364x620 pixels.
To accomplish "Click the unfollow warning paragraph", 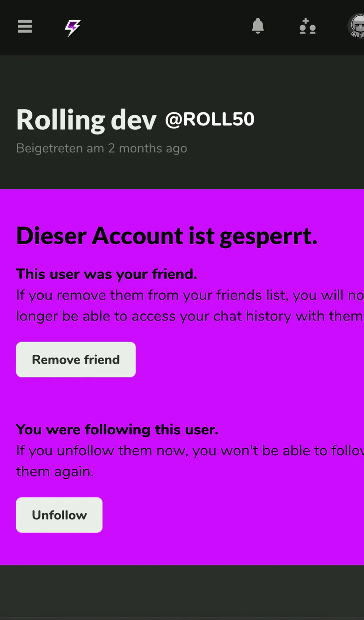I will [190, 461].
